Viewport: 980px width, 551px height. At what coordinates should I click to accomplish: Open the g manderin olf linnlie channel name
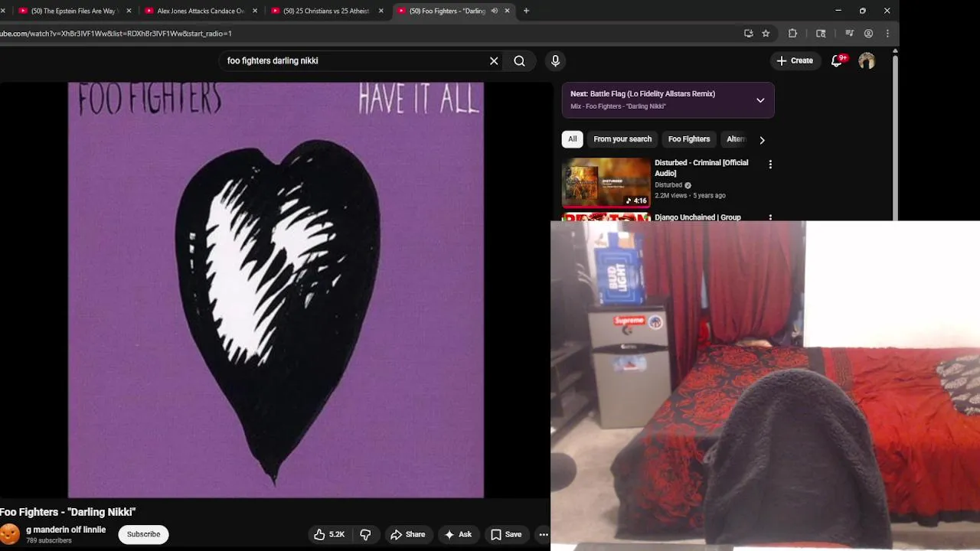click(x=66, y=530)
